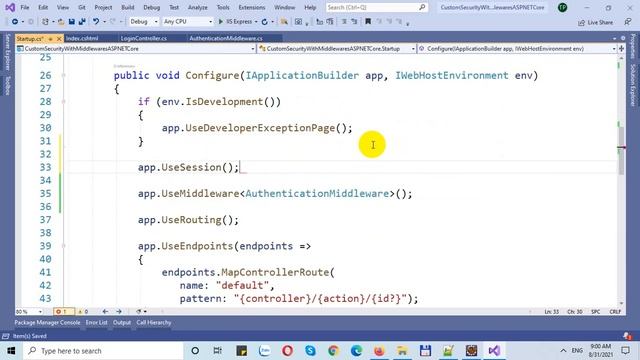Click the Undo arrow icon
The image size is (640, 360).
pyautogui.click(x=96, y=22)
